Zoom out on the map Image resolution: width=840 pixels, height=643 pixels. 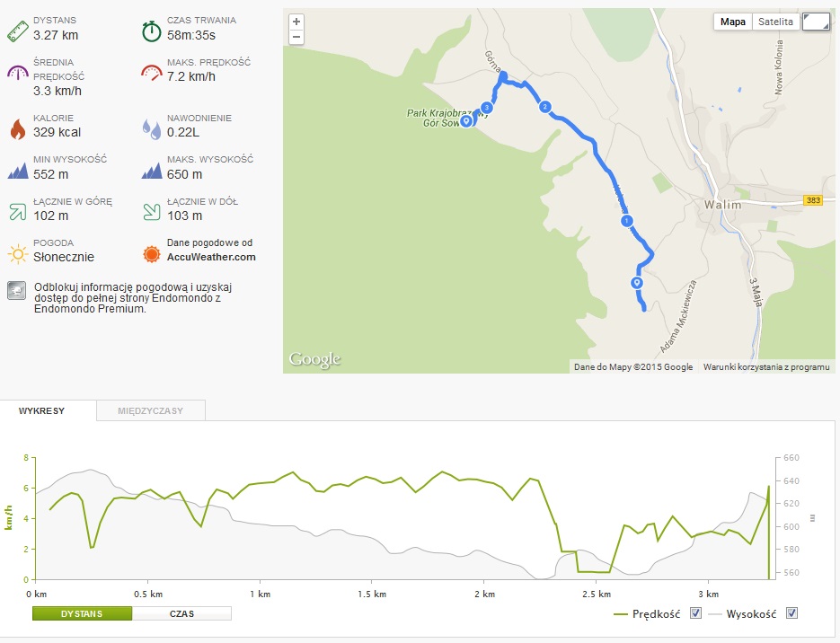point(296,38)
